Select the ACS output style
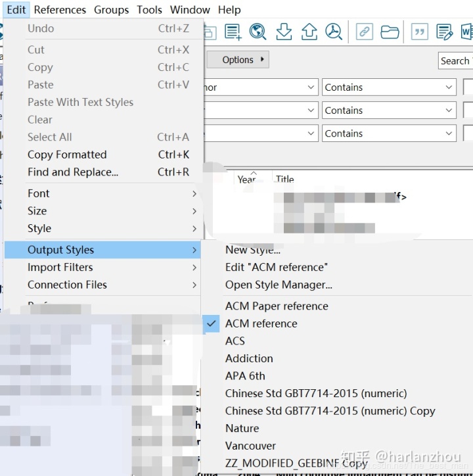Image resolution: width=473 pixels, height=476 pixels. click(338, 341)
